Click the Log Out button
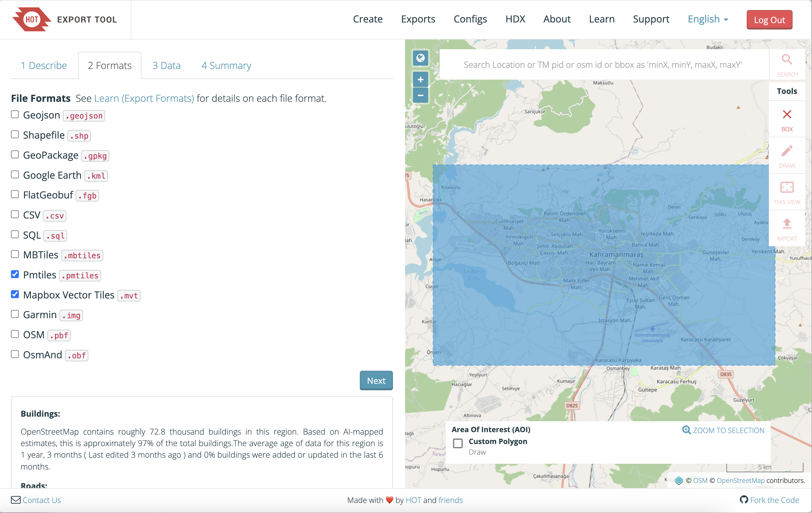The width and height of the screenshot is (812, 513). pyautogui.click(x=769, y=20)
